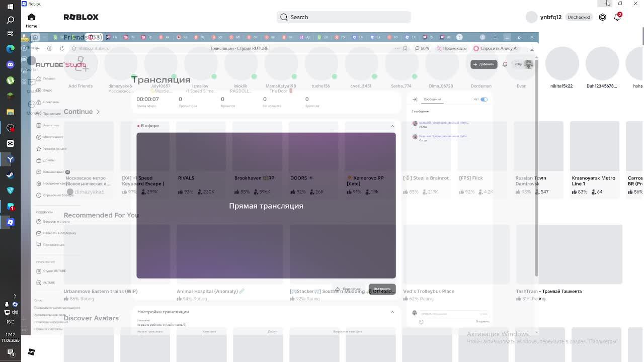Image resolution: width=644 pixels, height=362 pixels.
Task: Open friend nikita15k22 avatar
Action: click(x=562, y=64)
